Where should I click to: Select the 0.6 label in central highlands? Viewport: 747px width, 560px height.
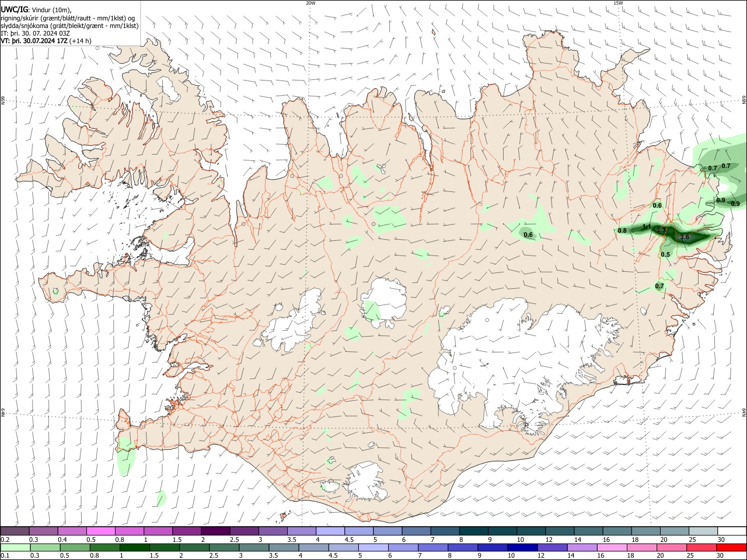(528, 235)
